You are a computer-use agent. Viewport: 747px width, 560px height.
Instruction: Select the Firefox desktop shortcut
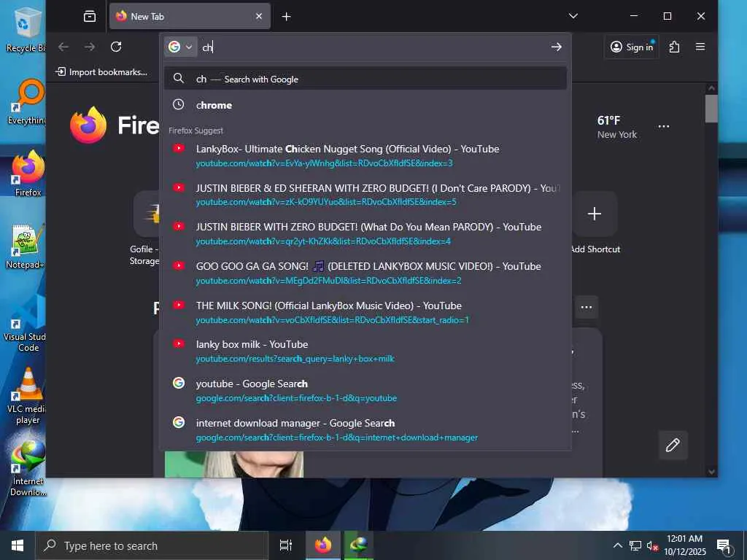pos(28,174)
